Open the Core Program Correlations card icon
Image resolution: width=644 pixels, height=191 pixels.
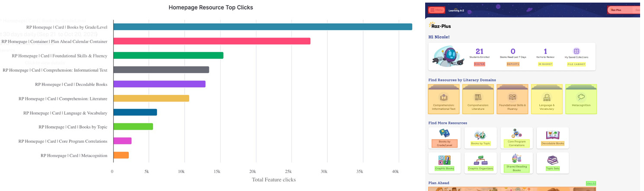[x=516, y=133]
